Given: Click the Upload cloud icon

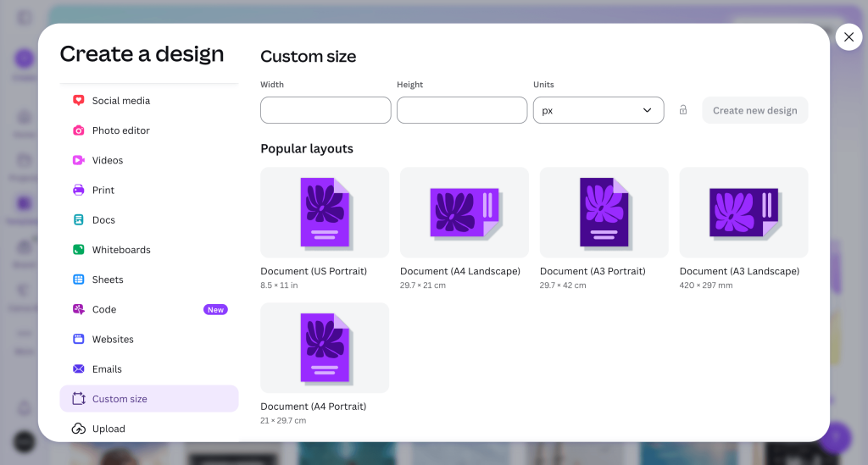Looking at the screenshot, I should point(79,429).
